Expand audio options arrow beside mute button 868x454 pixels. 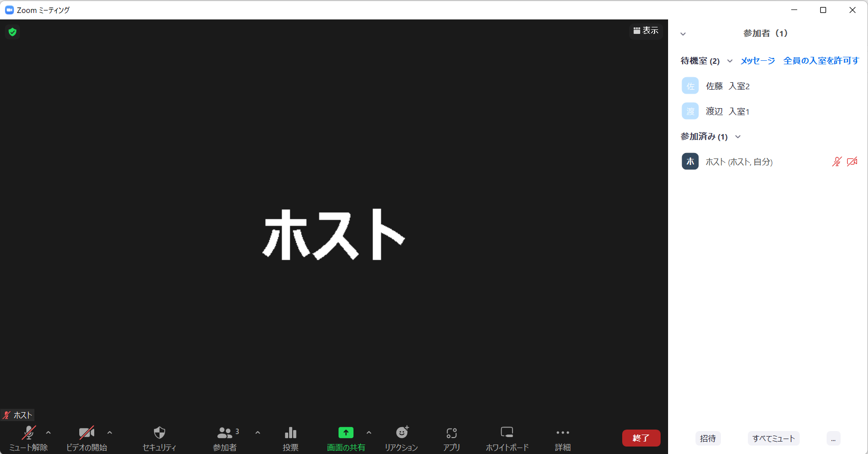pos(48,433)
